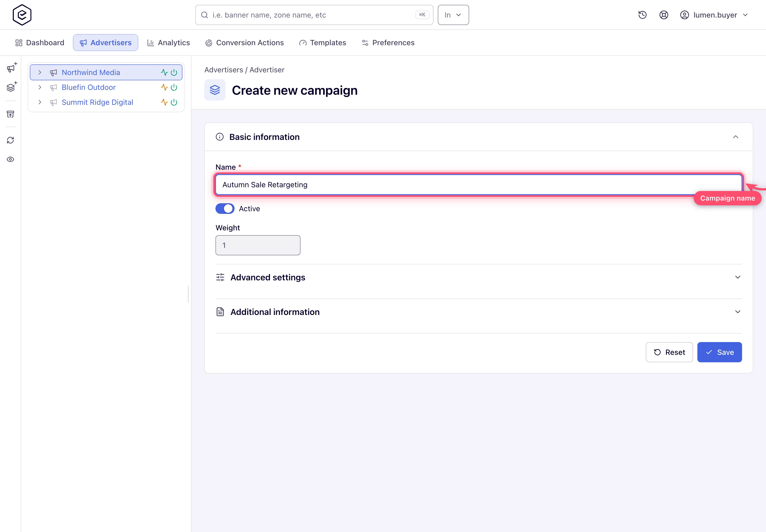Open the history clock icon

pos(642,15)
